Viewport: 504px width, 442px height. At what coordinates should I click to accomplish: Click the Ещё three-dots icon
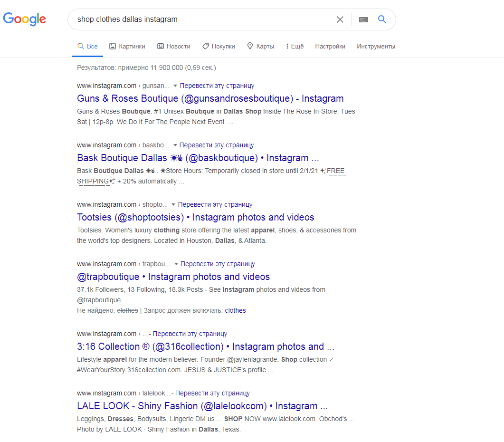pos(287,46)
